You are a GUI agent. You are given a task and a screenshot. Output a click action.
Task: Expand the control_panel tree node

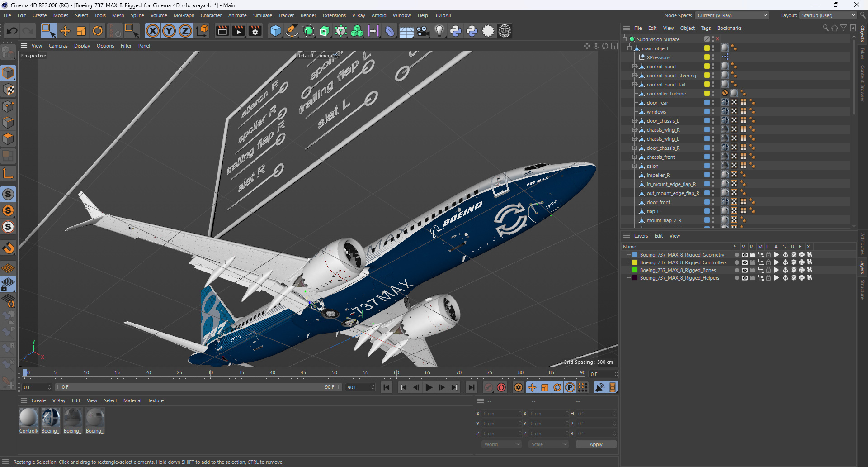[634, 67]
